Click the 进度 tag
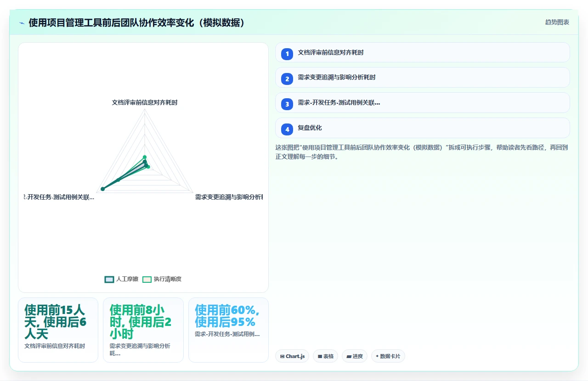The height and width of the screenshot is (381, 588). pyautogui.click(x=355, y=356)
